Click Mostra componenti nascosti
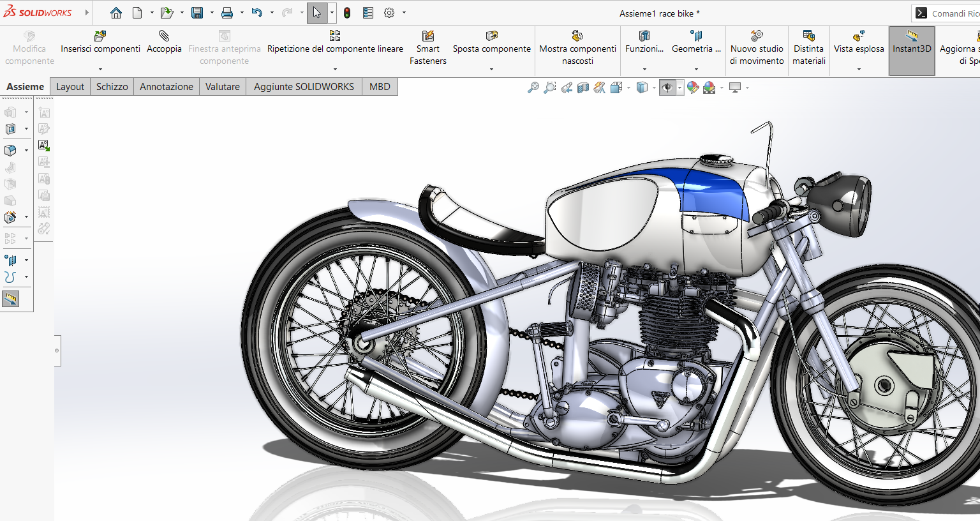The width and height of the screenshot is (980, 521). (577, 48)
